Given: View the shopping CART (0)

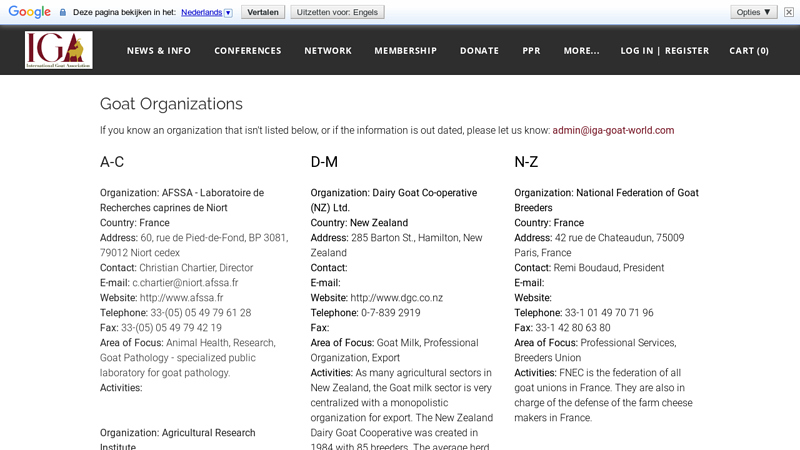Looking at the screenshot, I should click(x=748, y=51).
